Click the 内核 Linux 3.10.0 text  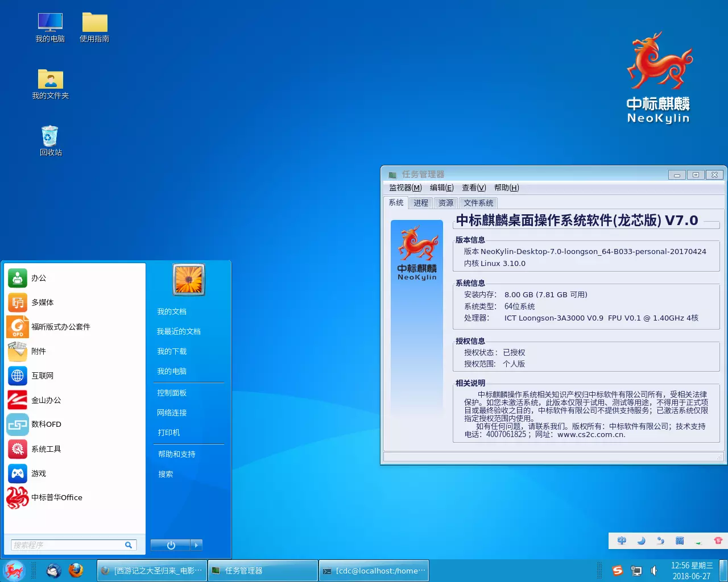494,263
